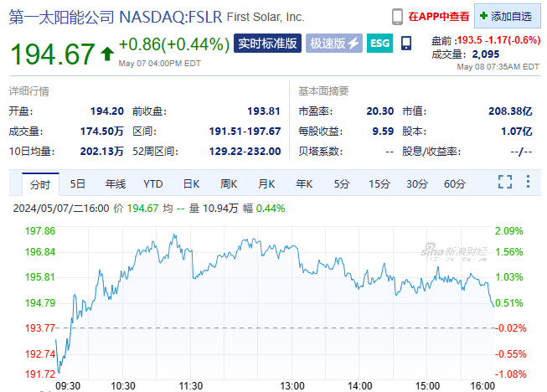Select the 日K chart tab
This screenshot has width=547, height=392.
tap(191, 183)
